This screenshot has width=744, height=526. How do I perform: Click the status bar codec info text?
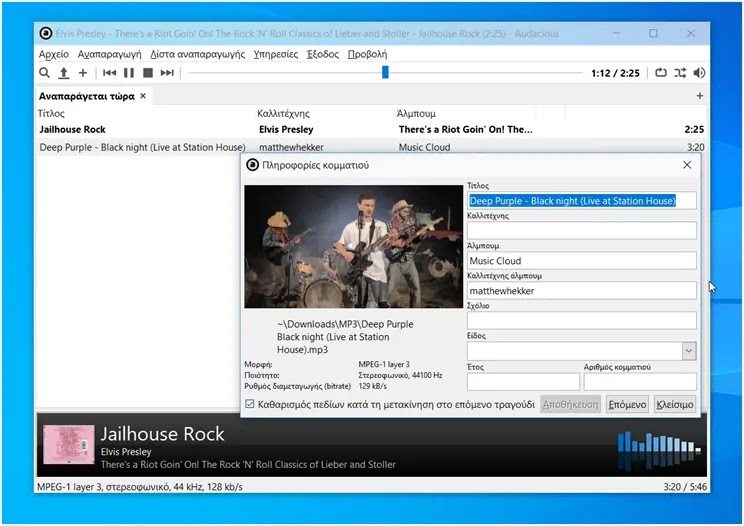tap(140, 487)
